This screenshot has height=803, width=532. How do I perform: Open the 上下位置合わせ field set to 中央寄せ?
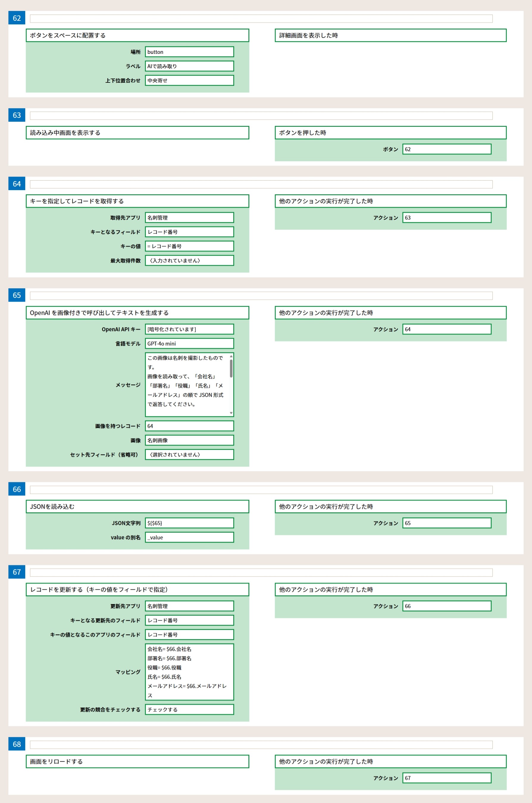point(189,80)
